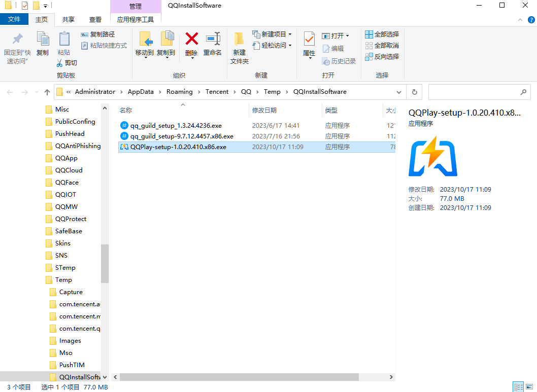537x392 pixels.
Task: Open QQProtect folder in tree
Action: (66, 219)
